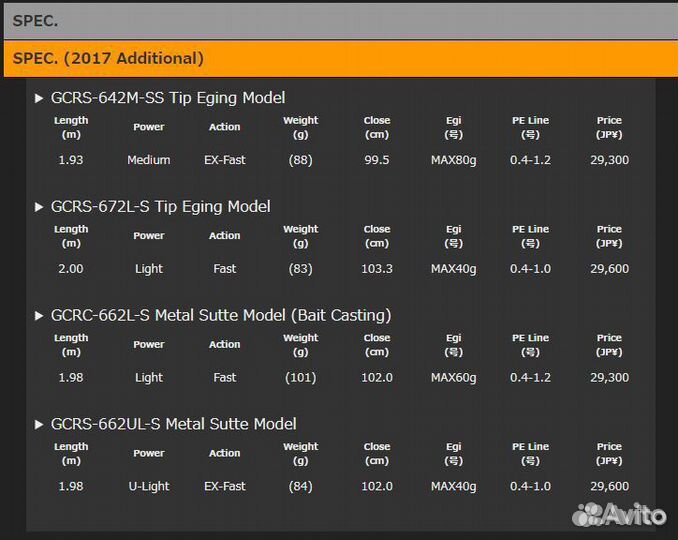Open the GCRS-662UL-S Metal Sutte Model title
This screenshot has width=678, height=540.
click(173, 425)
